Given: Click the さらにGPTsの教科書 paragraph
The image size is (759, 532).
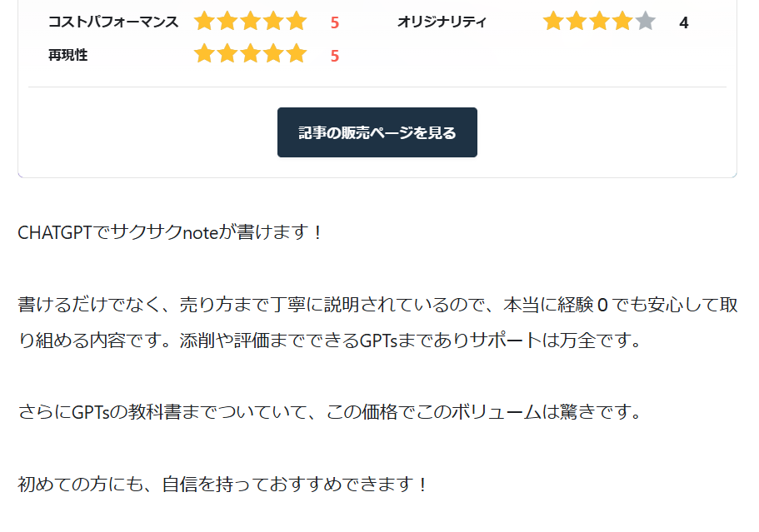Looking at the screenshot, I should tap(330, 412).
